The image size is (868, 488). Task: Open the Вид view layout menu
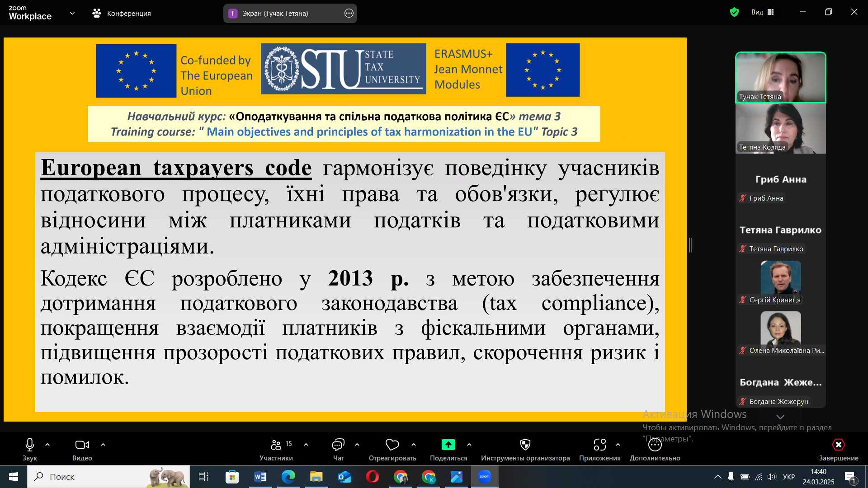763,12
